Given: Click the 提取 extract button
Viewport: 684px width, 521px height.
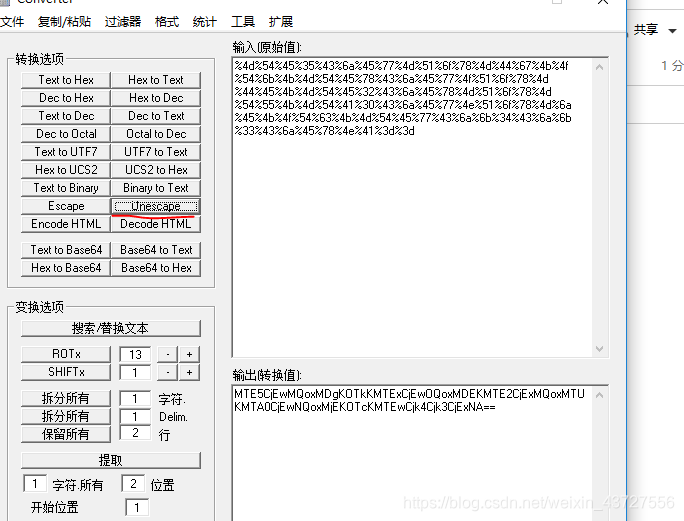Looking at the screenshot, I should point(111,460).
